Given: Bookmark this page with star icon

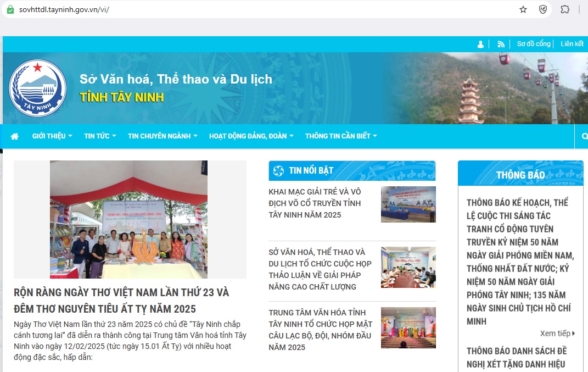Looking at the screenshot, I should pyautogui.click(x=523, y=9).
